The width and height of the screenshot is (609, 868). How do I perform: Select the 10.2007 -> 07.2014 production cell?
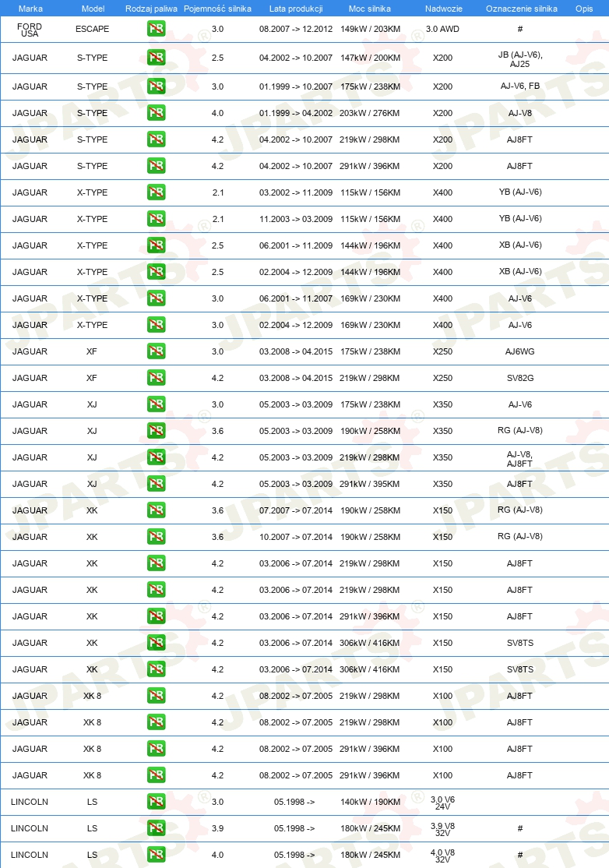pyautogui.click(x=296, y=537)
